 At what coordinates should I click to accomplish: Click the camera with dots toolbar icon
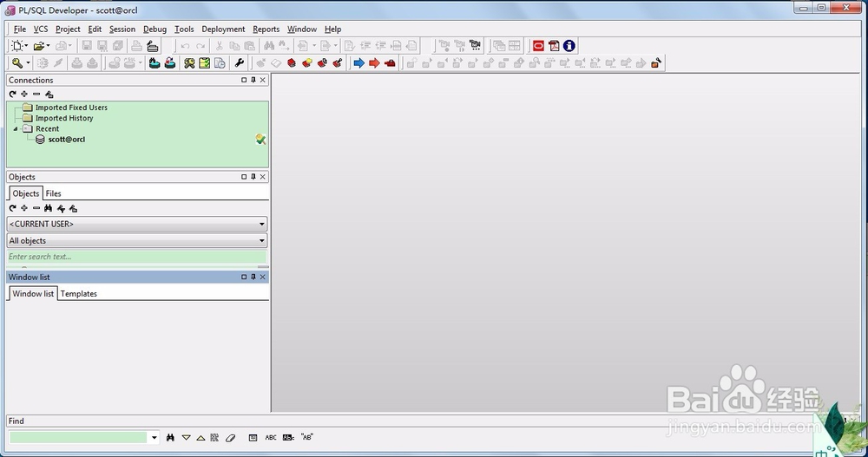tap(475, 46)
